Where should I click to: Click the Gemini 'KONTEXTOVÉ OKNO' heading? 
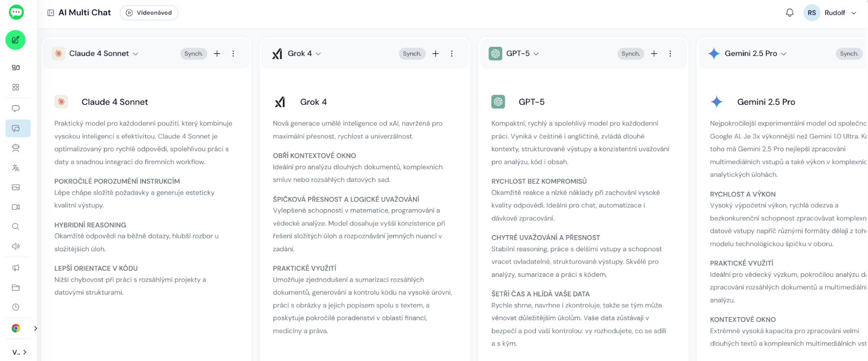click(743, 320)
